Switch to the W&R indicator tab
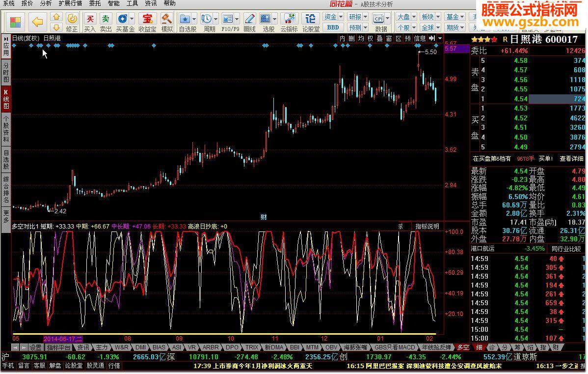 pyautogui.click(x=121, y=347)
